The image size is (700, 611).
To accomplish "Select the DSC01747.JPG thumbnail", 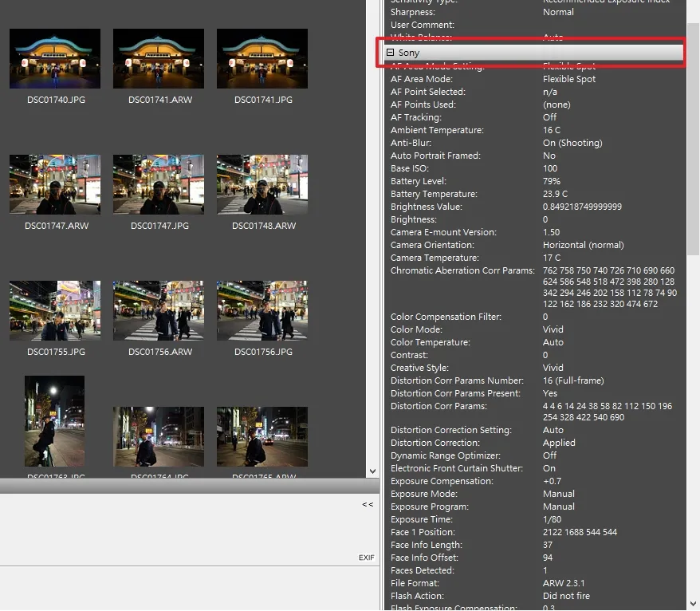I will 159,184.
